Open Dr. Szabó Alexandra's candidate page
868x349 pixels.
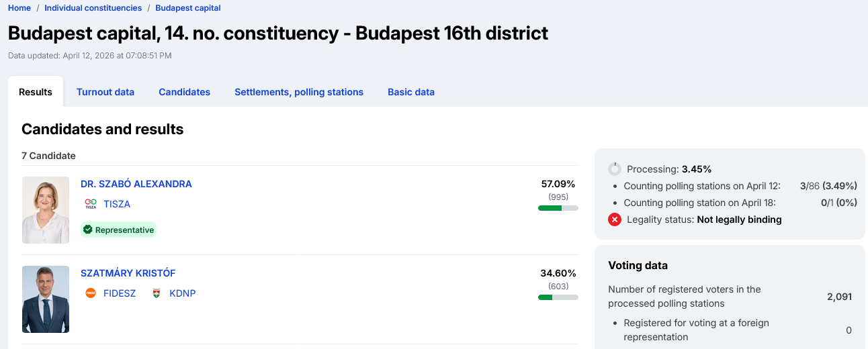tap(136, 184)
